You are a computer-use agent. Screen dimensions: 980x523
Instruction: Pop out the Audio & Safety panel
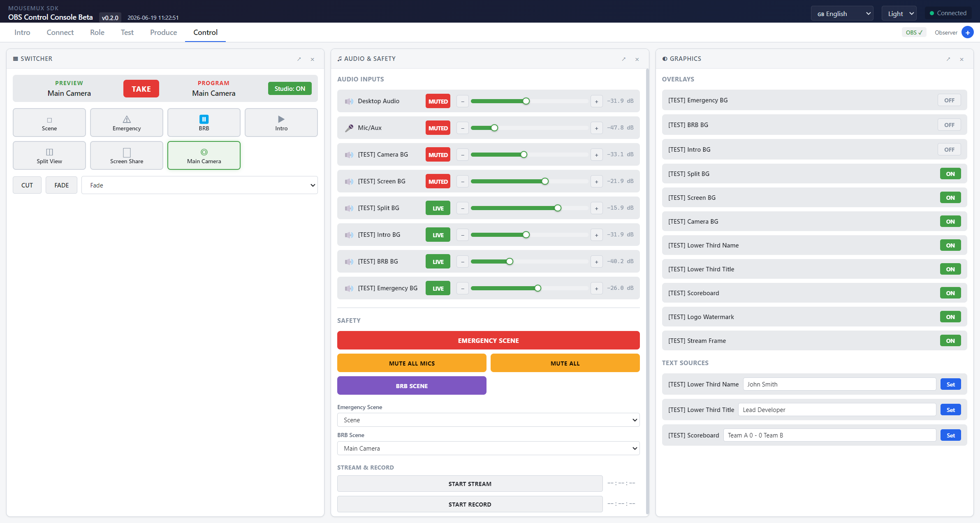(623, 59)
